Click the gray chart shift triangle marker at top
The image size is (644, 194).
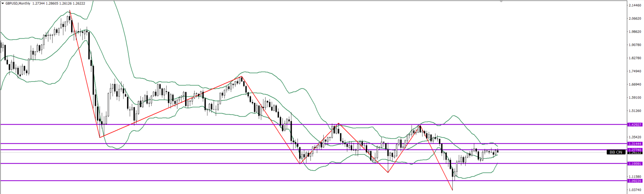501,2
